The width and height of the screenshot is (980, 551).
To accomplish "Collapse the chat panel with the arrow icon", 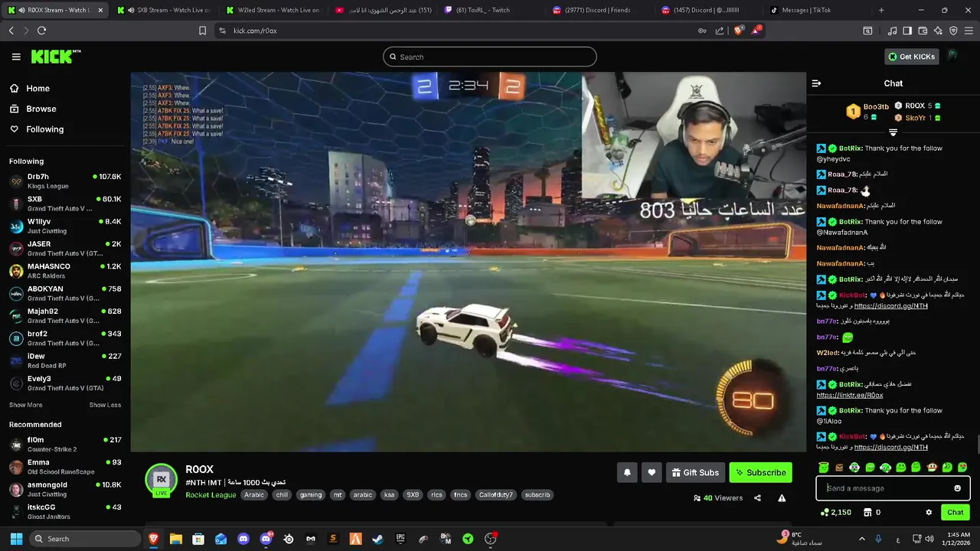I will coord(816,83).
